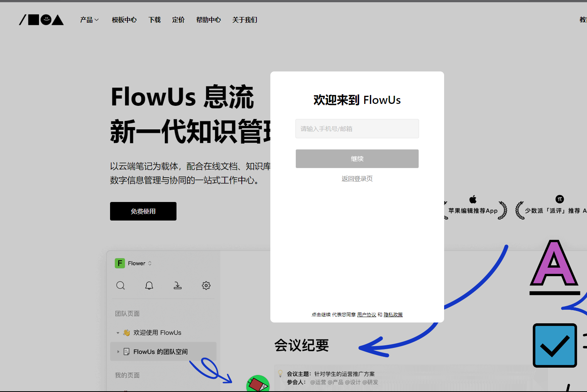This screenshot has height=392, width=587.
Task: Click the phone/email input field in the dialog
Action: pos(356,129)
